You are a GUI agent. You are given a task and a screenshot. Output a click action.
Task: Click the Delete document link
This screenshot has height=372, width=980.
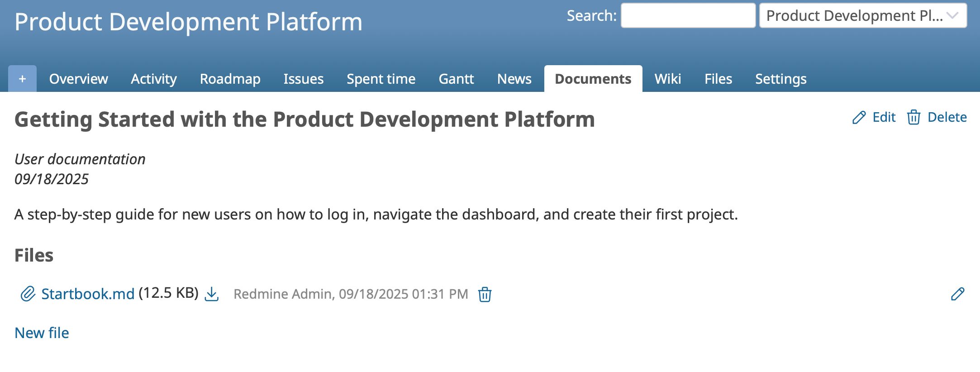tap(947, 118)
